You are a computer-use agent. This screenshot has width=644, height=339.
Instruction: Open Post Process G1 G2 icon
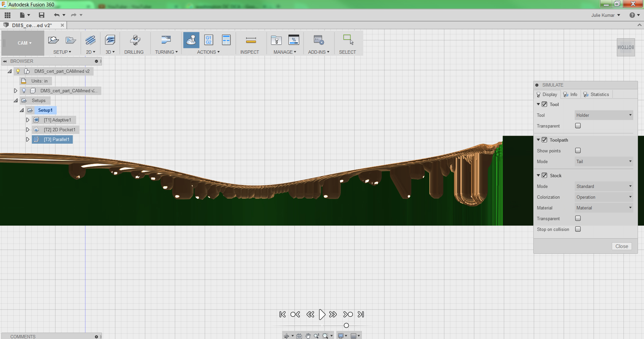pos(209,40)
